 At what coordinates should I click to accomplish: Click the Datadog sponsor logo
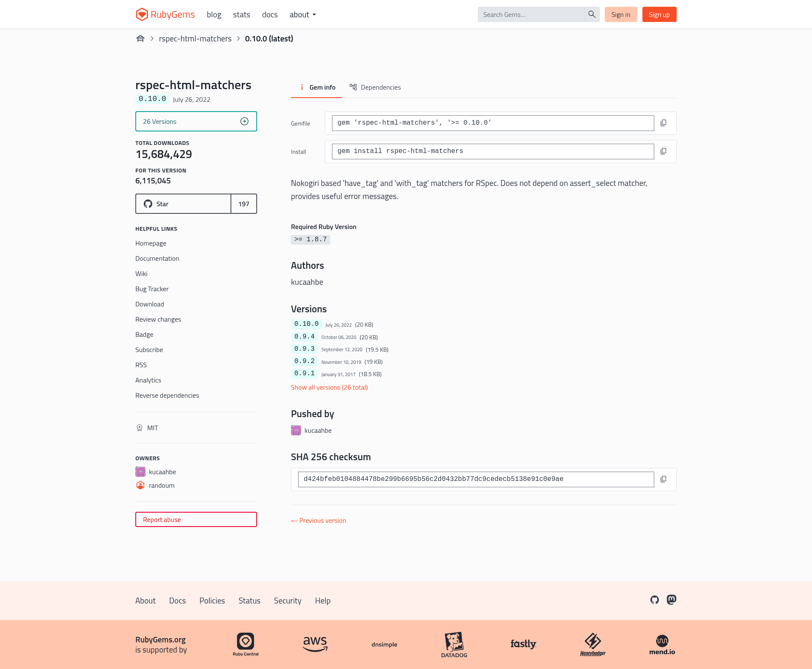(x=454, y=645)
